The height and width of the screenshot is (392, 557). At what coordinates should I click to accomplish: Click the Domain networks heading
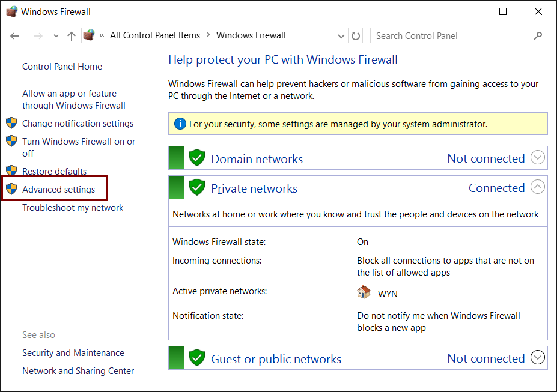[257, 159]
